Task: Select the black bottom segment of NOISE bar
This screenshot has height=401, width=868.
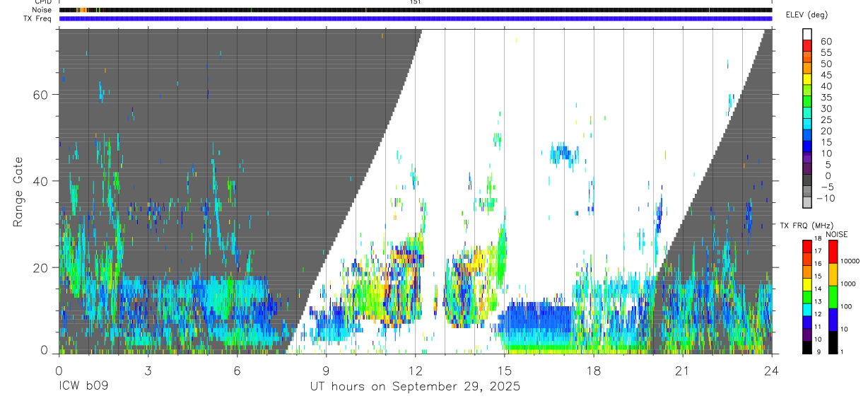Action: (833, 342)
